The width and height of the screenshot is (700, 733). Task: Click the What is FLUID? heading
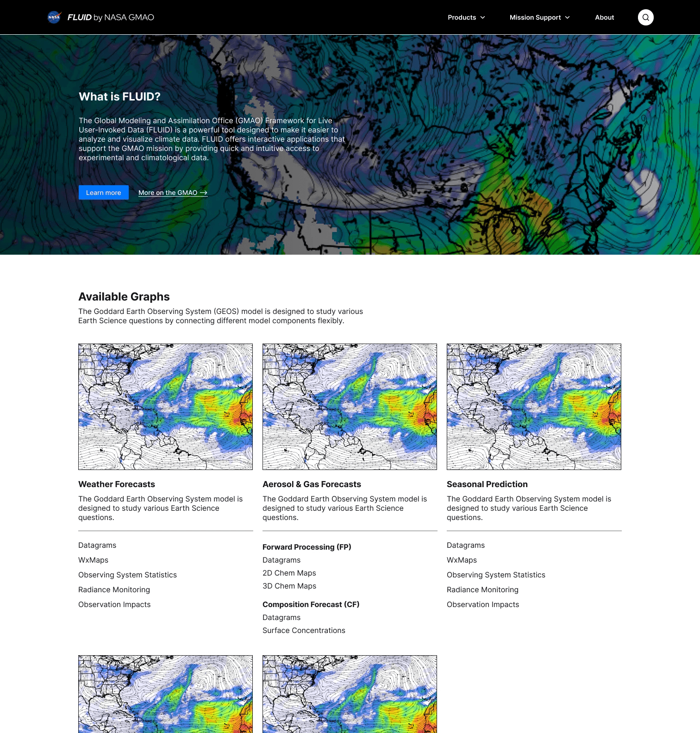point(119,97)
